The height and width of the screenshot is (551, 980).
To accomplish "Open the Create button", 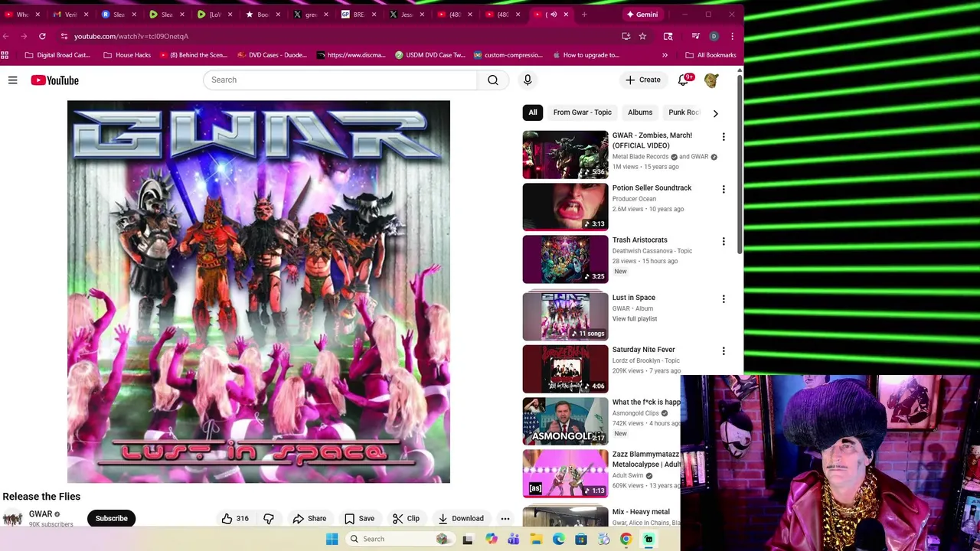I will pyautogui.click(x=642, y=80).
